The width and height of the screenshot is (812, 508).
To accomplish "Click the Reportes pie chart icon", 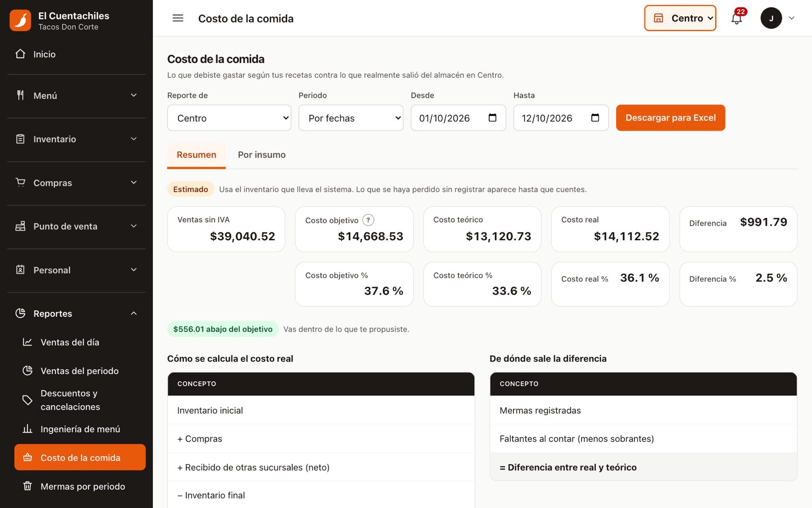I will click(x=20, y=313).
